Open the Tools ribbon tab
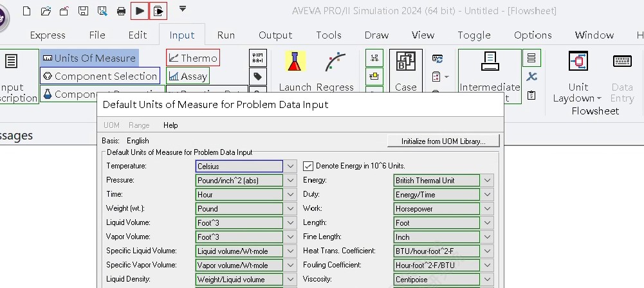 coord(329,35)
